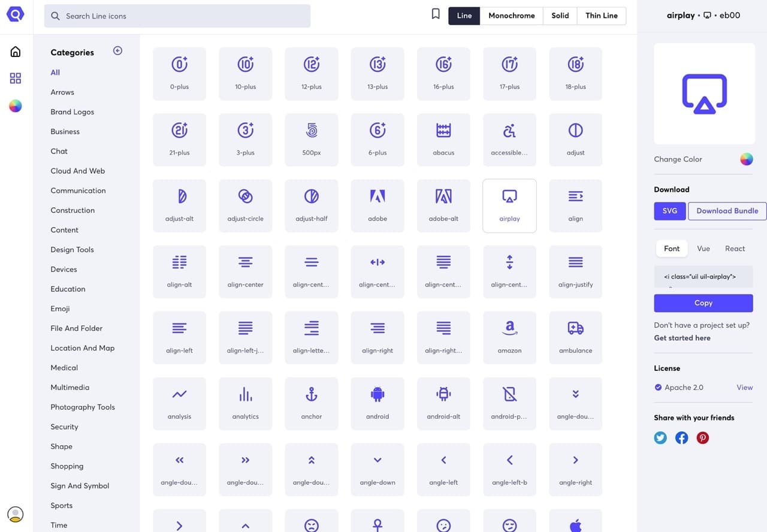Click the Download Bundle button
This screenshot has height=532, width=767.
[x=727, y=211]
